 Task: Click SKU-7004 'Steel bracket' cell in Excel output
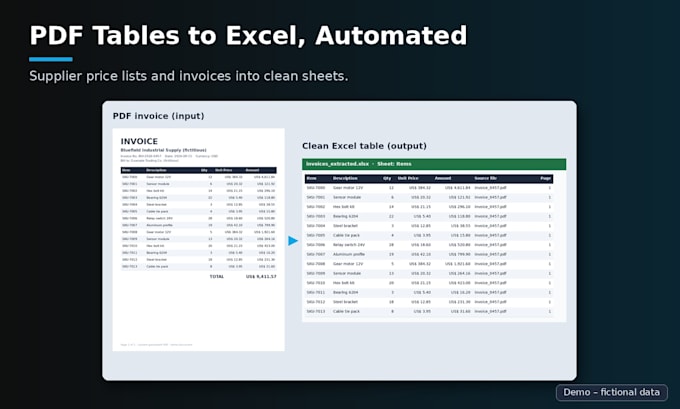345,226
